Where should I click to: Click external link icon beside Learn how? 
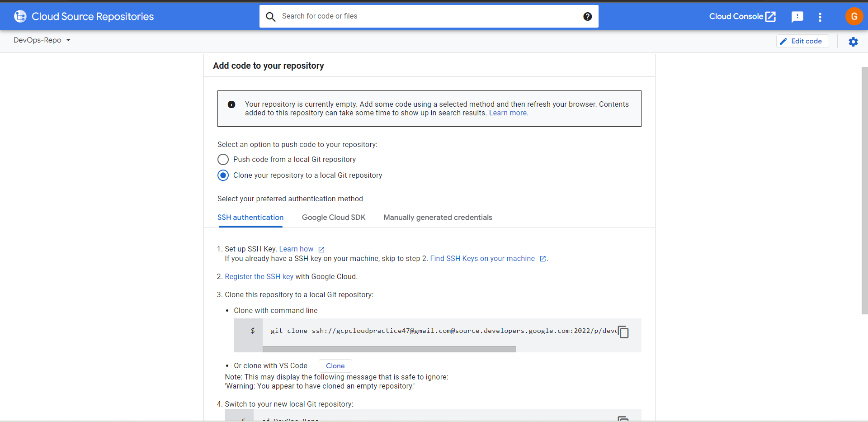[x=321, y=249]
